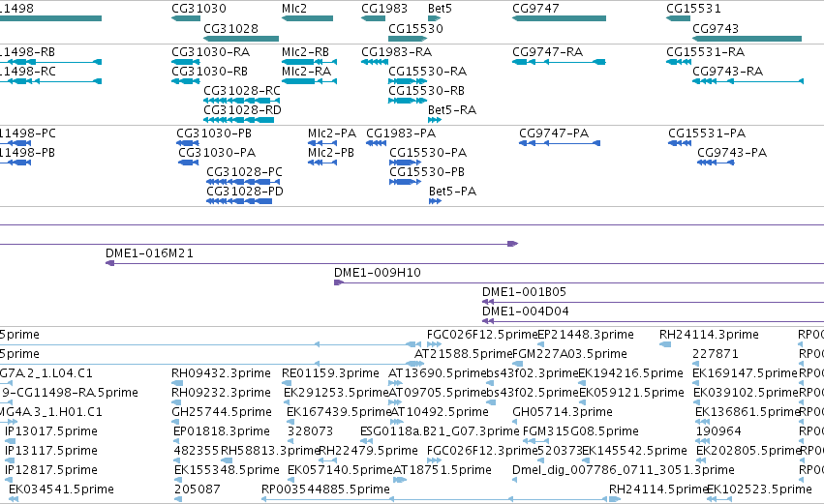Select the CG9743 gene label in top track
Screen dimensions: 824x504
coord(716,28)
